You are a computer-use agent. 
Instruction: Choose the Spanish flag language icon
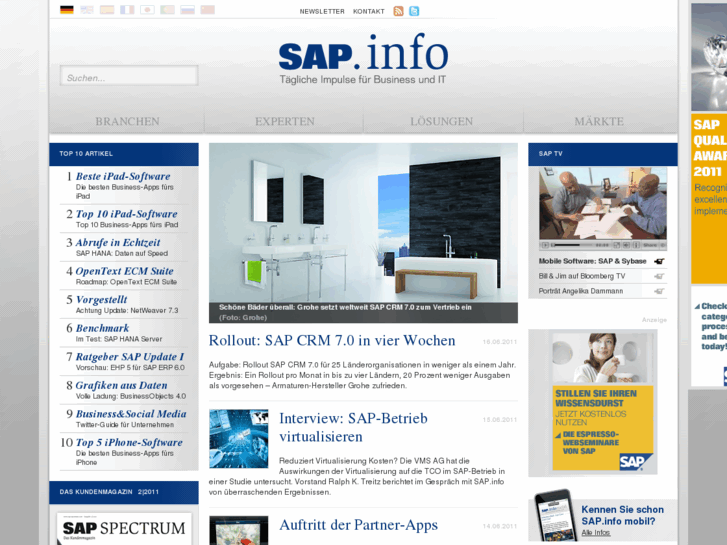point(107,10)
